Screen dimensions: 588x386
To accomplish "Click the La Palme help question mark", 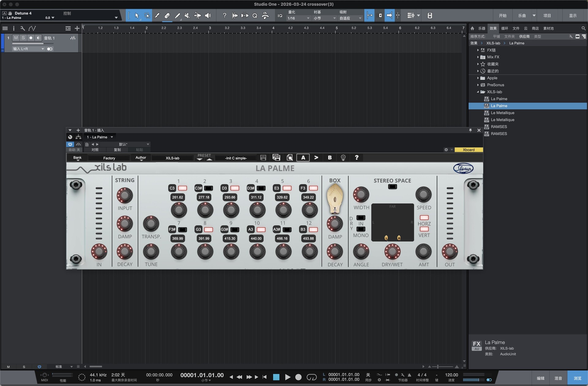I will (356, 158).
